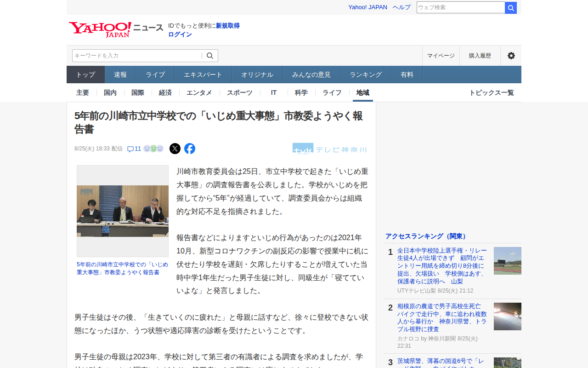
Task: Open the rank 3 article about 茨城県警
Action: pos(441,363)
